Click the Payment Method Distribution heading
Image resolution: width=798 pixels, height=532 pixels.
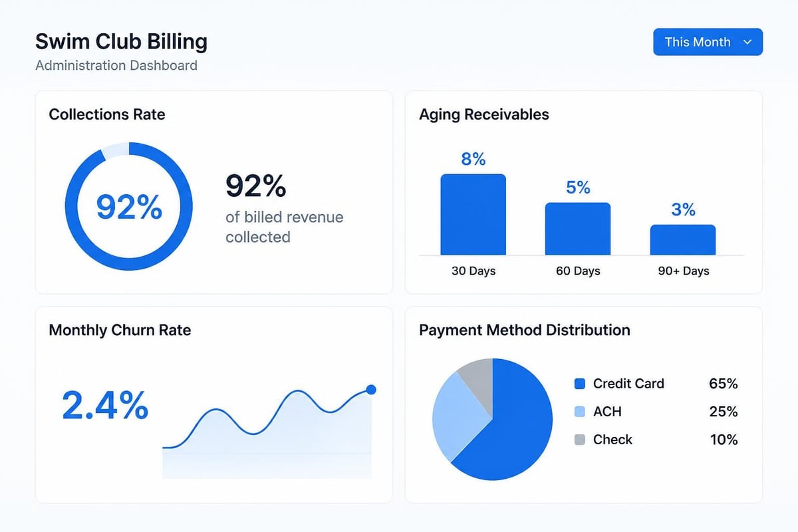(x=525, y=330)
